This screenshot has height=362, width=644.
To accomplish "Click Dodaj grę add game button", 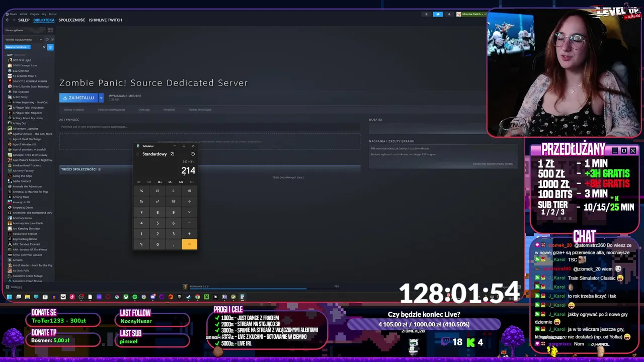I will coord(13,287).
